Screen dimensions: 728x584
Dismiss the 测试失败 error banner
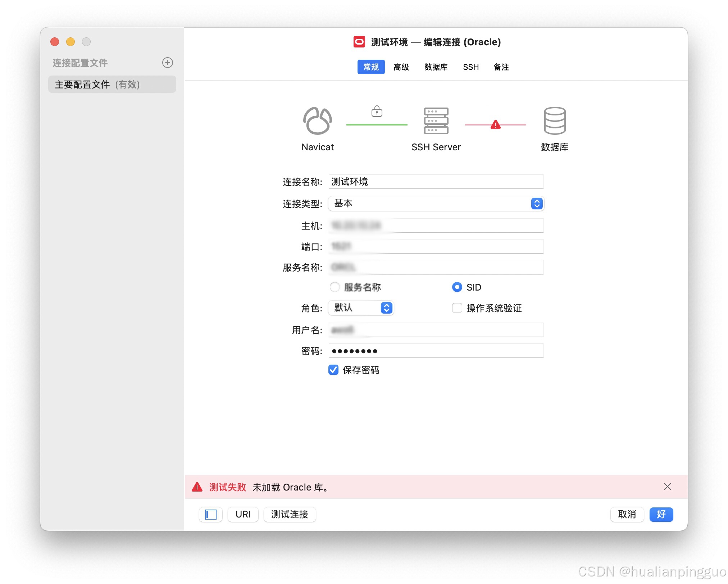coord(668,487)
